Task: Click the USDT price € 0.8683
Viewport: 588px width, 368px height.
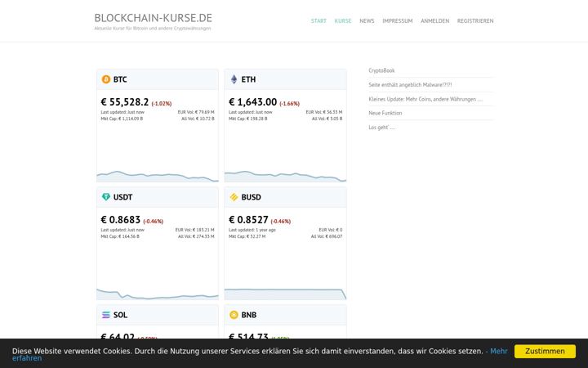Action: [120, 220]
